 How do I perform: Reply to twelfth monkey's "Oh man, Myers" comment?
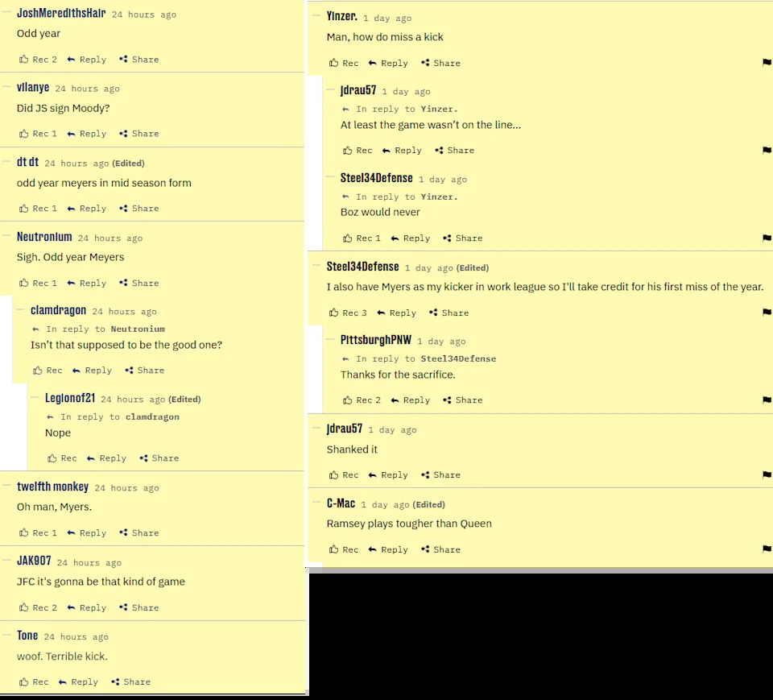(x=87, y=533)
